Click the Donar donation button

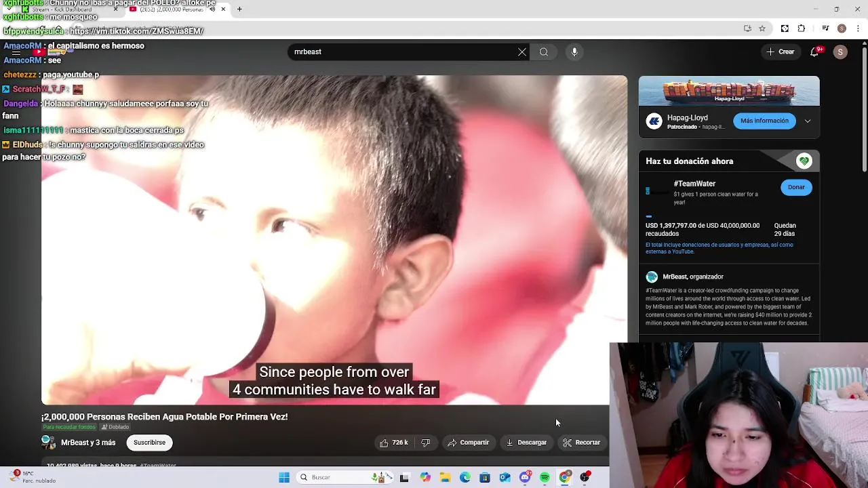point(796,187)
